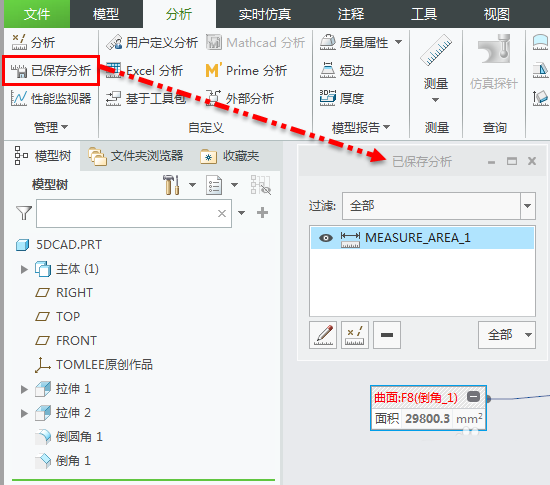550x485 pixels.
Task: Expand the 拉伸 1 feature node
Action: click(24, 389)
